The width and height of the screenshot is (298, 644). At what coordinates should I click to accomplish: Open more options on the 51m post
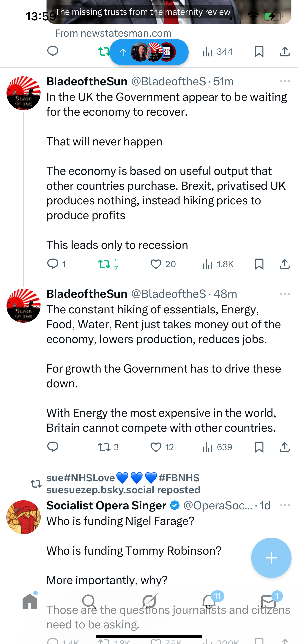[x=285, y=81]
